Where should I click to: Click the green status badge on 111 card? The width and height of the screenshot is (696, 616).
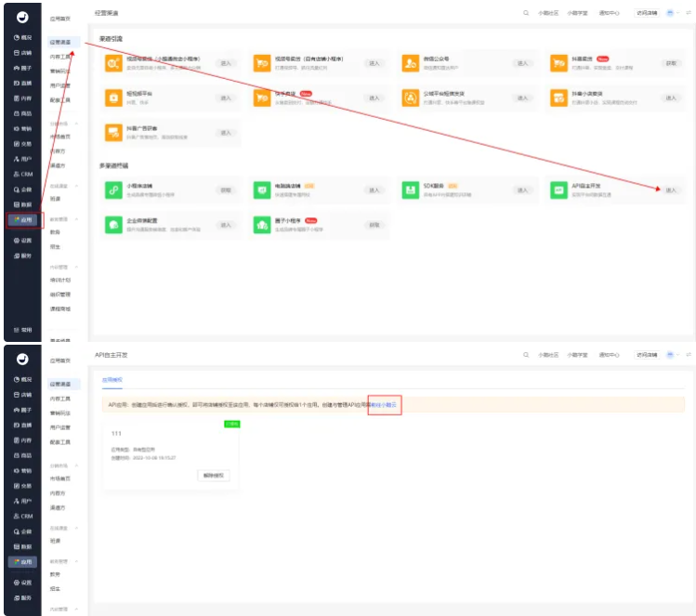tap(231, 424)
